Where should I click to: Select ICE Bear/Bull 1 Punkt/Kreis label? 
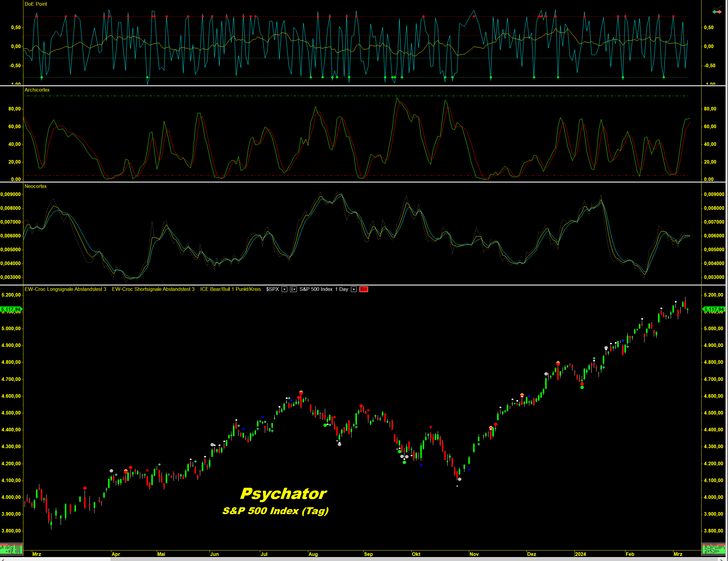(230, 289)
